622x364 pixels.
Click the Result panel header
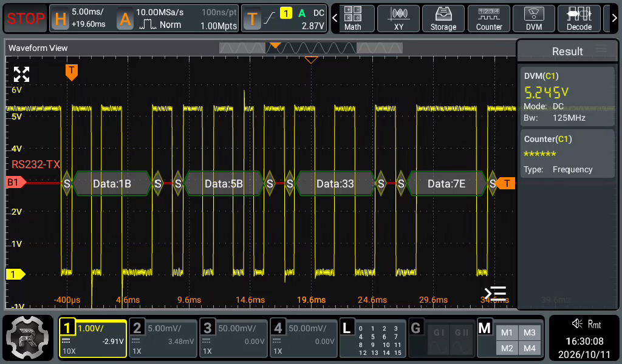567,51
